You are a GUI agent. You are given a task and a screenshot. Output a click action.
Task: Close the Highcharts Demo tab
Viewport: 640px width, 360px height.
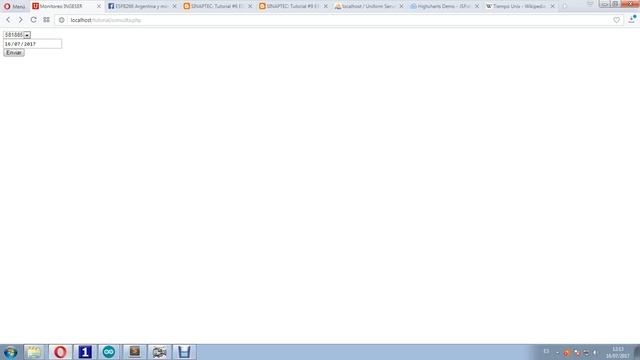(x=477, y=6)
